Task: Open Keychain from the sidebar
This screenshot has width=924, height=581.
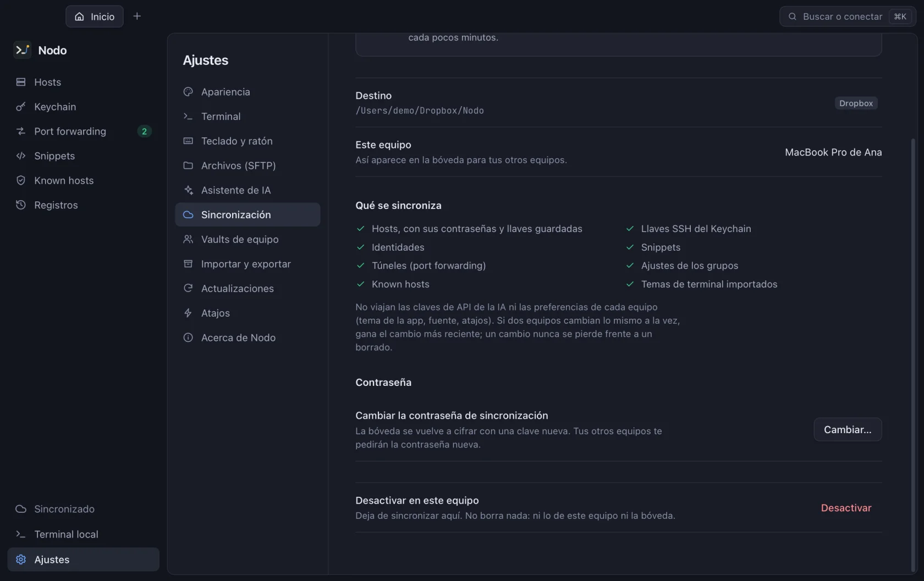Action: pyautogui.click(x=83, y=107)
